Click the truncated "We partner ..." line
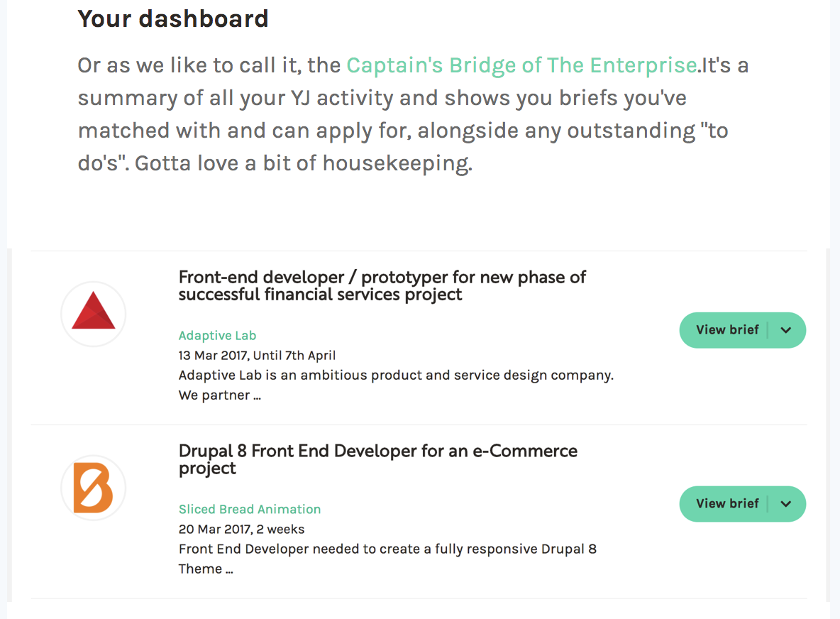This screenshot has height=619, width=840. tap(219, 395)
